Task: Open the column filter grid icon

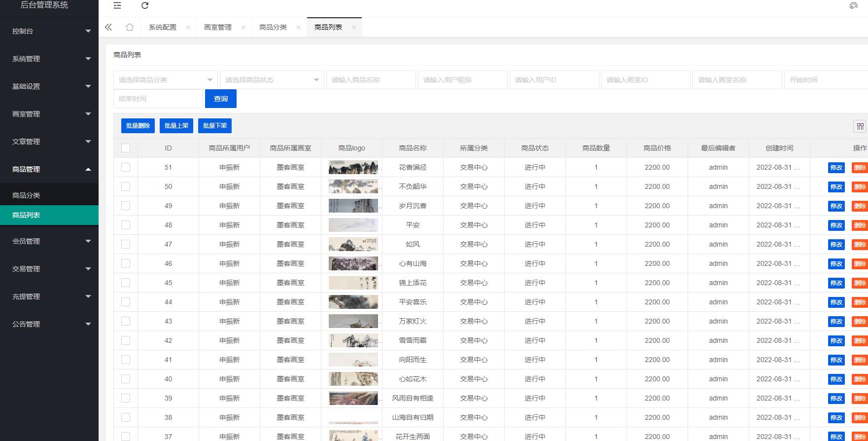Action: [860, 126]
